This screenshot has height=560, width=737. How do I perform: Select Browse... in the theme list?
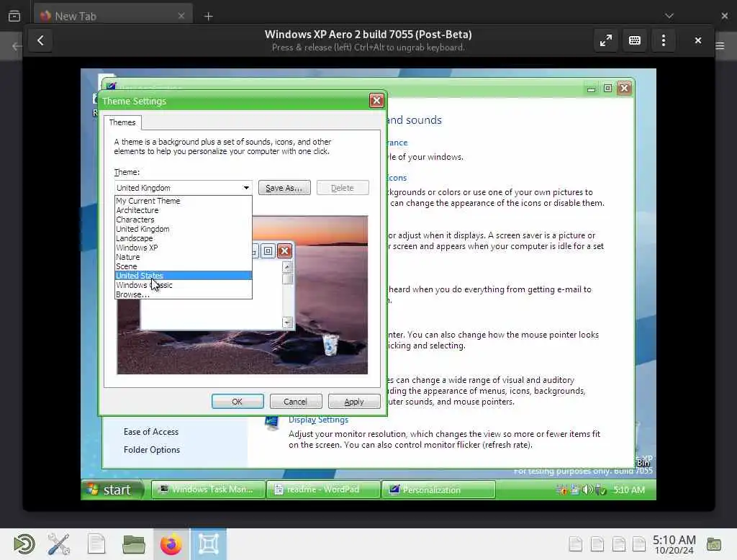pyautogui.click(x=184, y=294)
